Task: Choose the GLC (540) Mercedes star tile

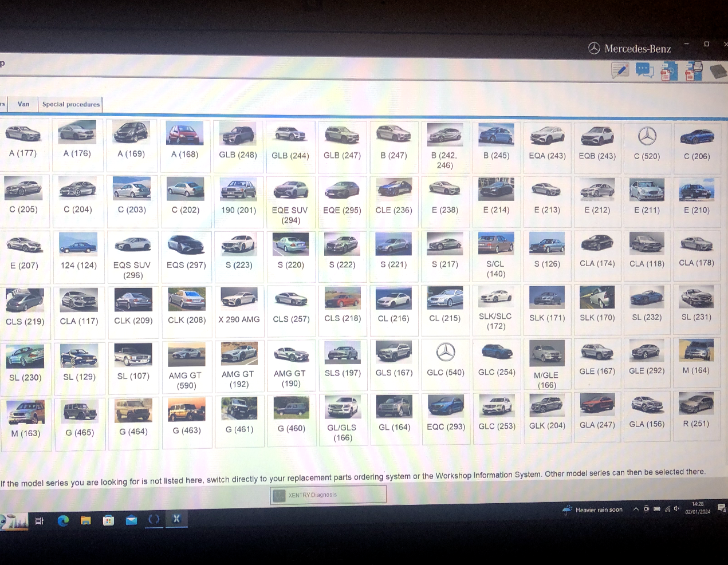Action: (446, 361)
